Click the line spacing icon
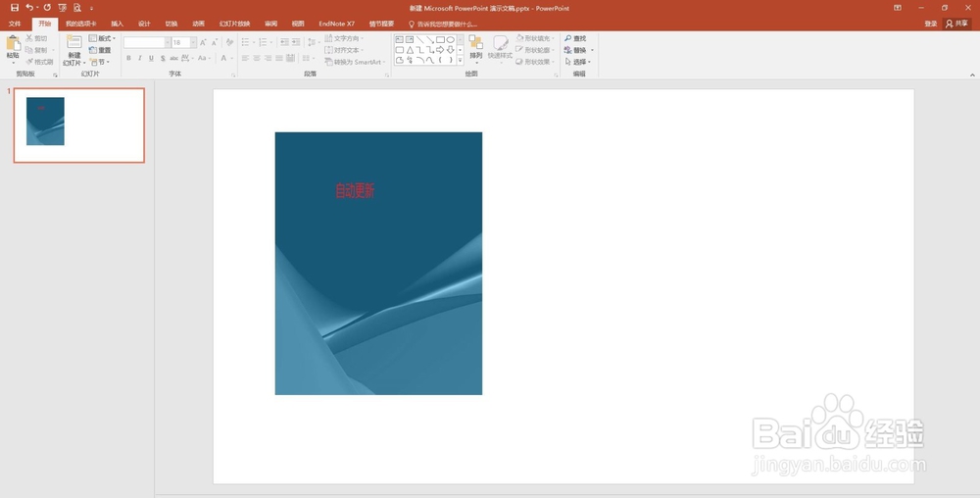Viewport: 980px width, 498px height. click(x=312, y=42)
